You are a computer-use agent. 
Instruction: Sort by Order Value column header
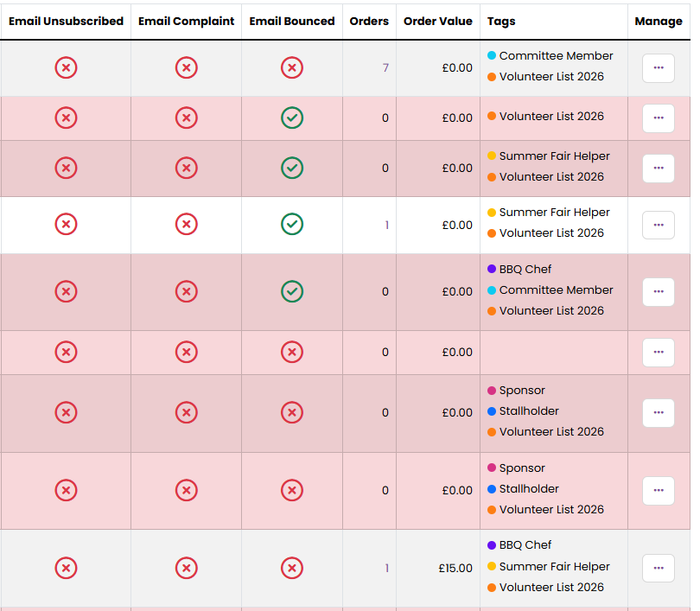[x=437, y=21]
